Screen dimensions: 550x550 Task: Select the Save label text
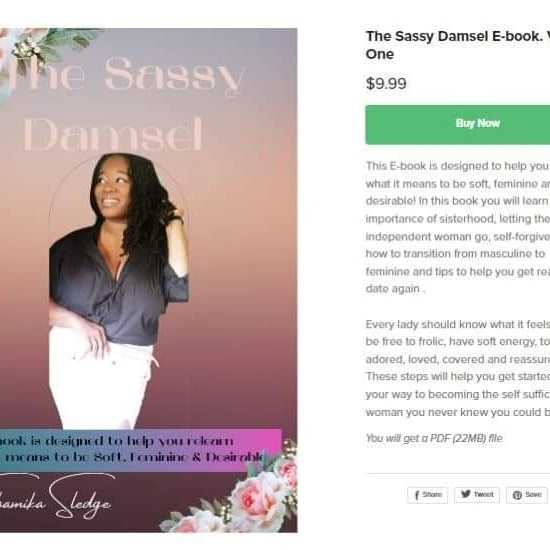pos(533,494)
